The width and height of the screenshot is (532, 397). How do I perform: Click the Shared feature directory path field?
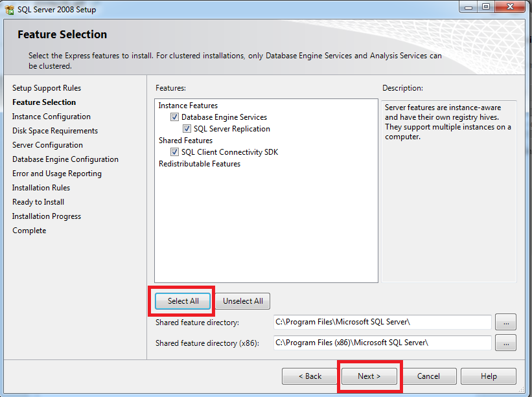(382, 322)
